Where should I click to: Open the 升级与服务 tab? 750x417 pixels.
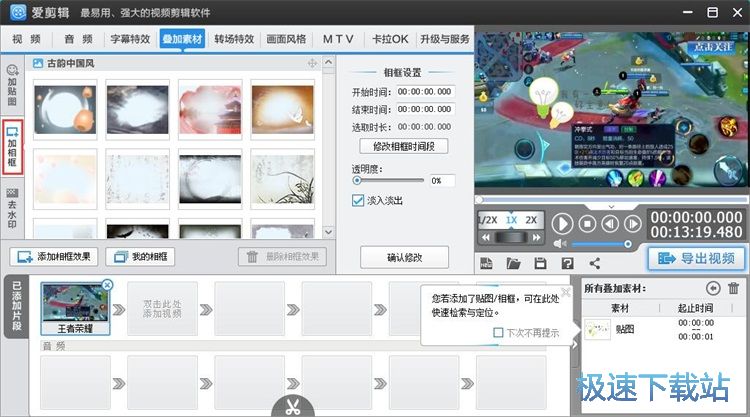pyautogui.click(x=445, y=39)
